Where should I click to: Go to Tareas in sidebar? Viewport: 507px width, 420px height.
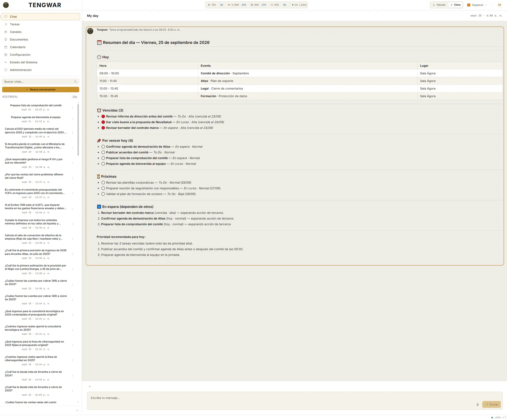pyautogui.click(x=41, y=24)
